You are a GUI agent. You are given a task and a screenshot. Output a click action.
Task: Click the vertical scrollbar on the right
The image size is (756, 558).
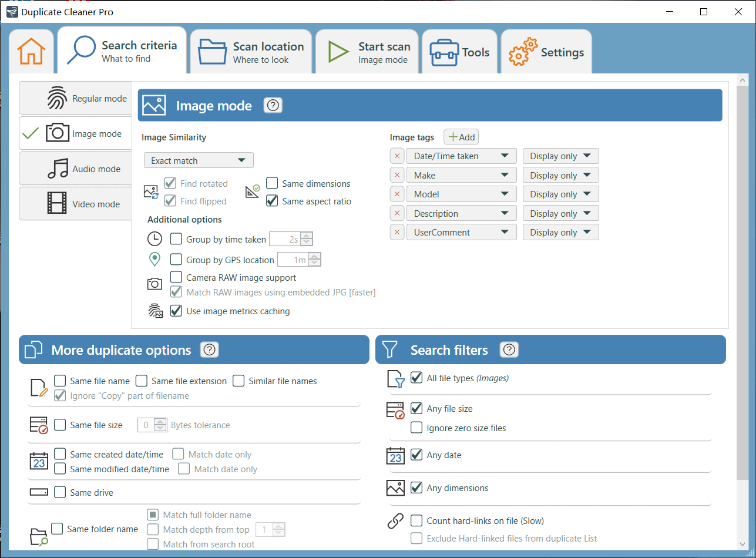pos(742,294)
